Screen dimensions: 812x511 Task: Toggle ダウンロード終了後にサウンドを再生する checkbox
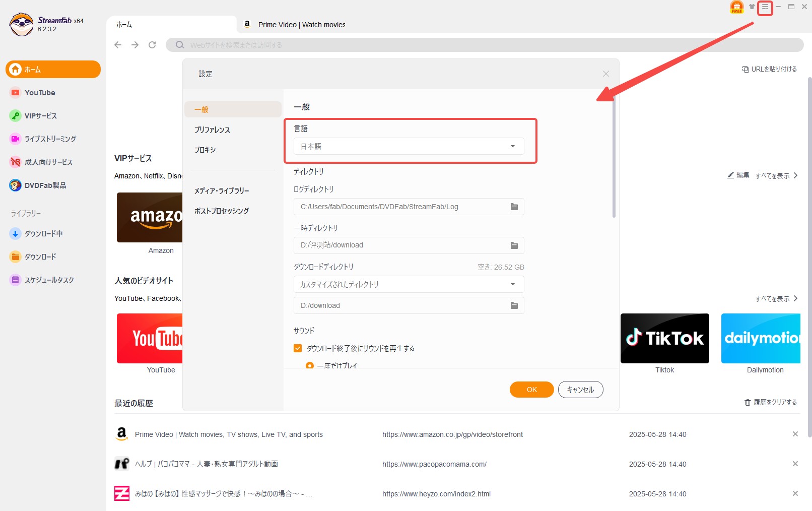click(x=298, y=348)
